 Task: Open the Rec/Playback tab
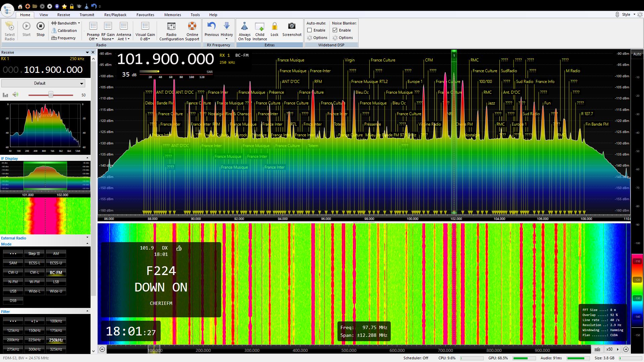coord(115,15)
